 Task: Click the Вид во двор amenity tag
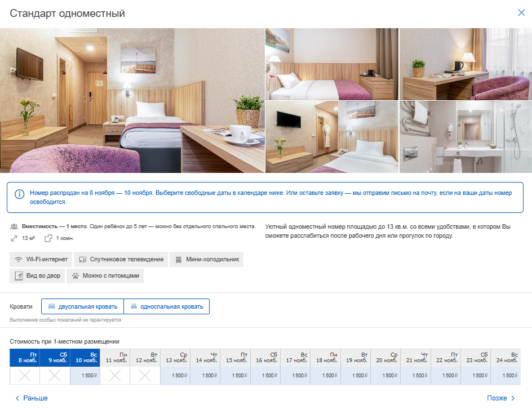(37, 276)
